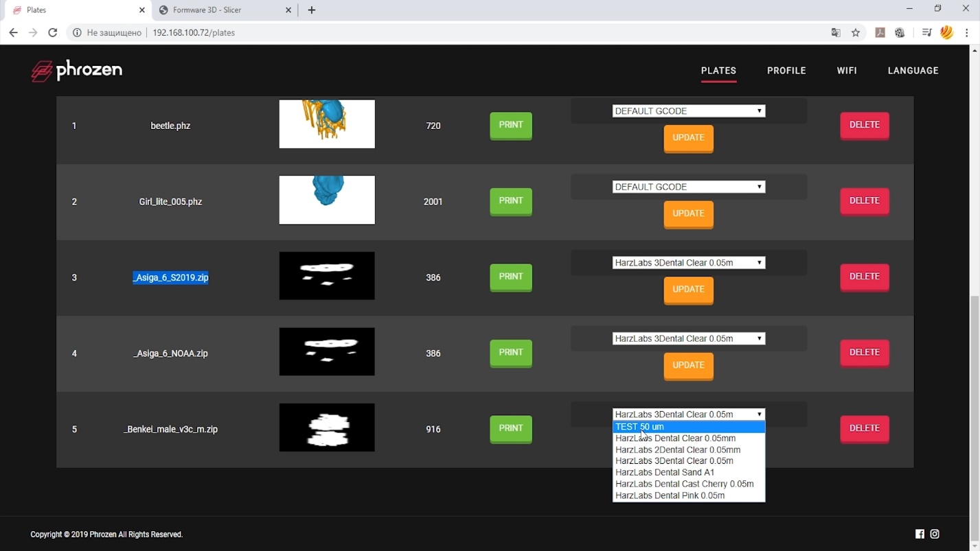Reload the page with refresh icon
Viewport: 980px width, 551px height.
point(52,33)
